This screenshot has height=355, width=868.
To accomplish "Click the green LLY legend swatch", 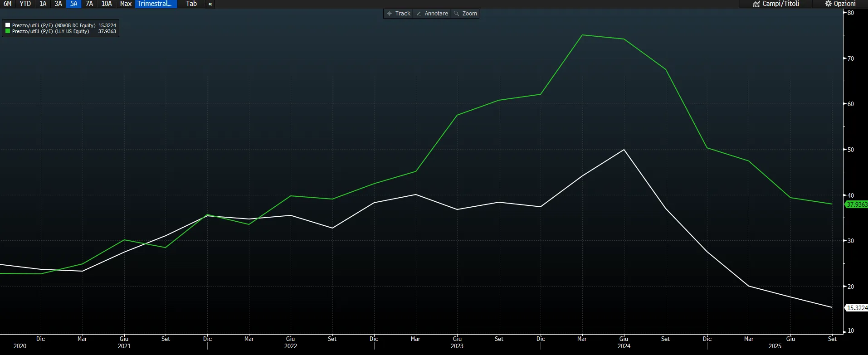I will coord(8,31).
